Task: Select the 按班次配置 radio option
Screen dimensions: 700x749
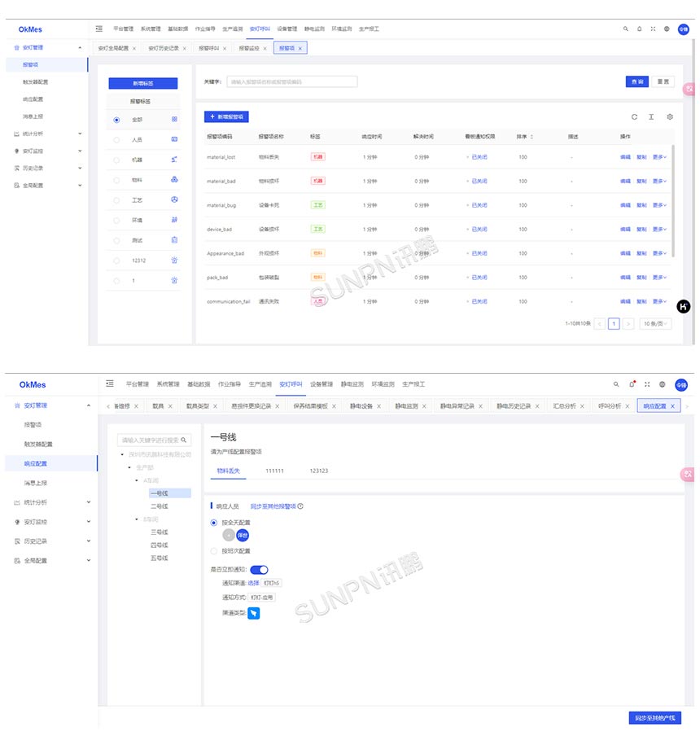Action: tap(214, 551)
